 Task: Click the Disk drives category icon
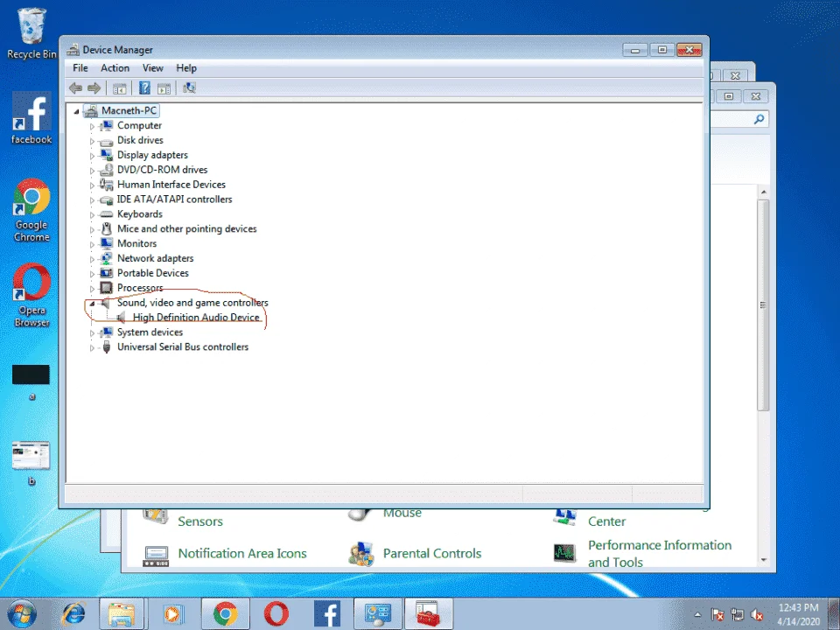pyautogui.click(x=106, y=141)
